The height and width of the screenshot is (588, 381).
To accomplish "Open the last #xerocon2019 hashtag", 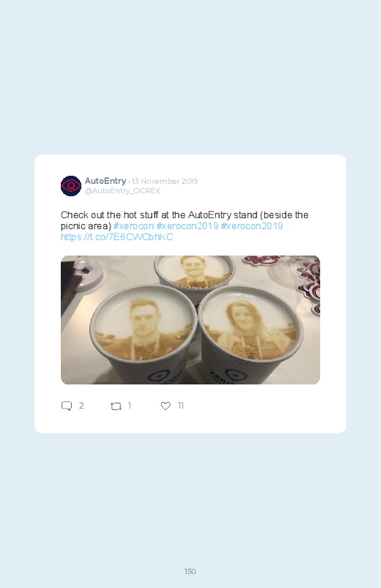I will [x=251, y=226].
